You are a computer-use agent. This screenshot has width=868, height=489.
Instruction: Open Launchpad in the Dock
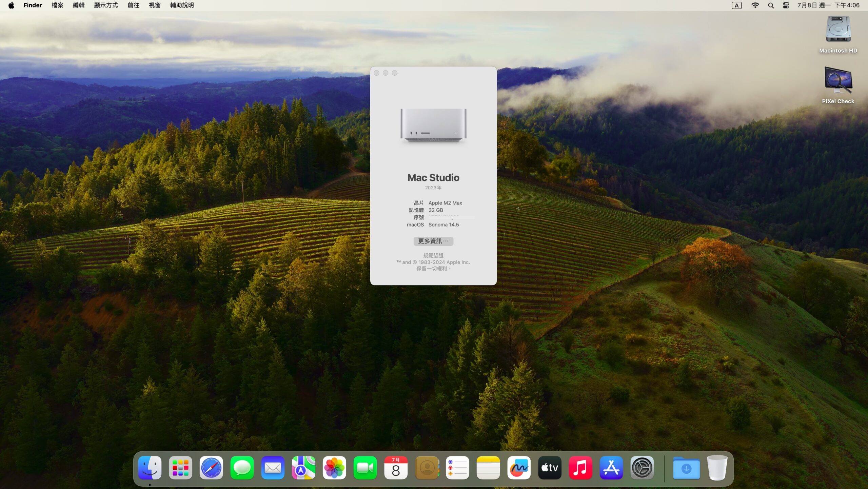180,468
